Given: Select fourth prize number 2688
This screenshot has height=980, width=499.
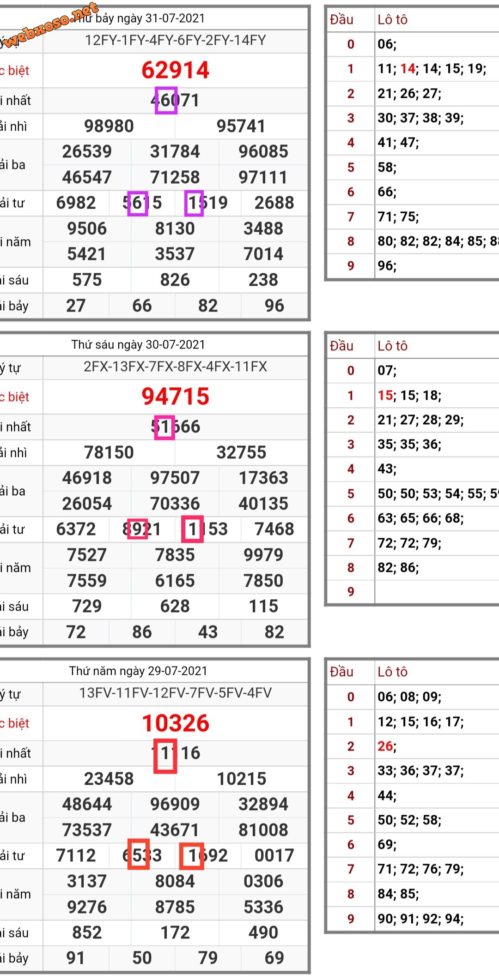Looking at the screenshot, I should (x=274, y=203).
